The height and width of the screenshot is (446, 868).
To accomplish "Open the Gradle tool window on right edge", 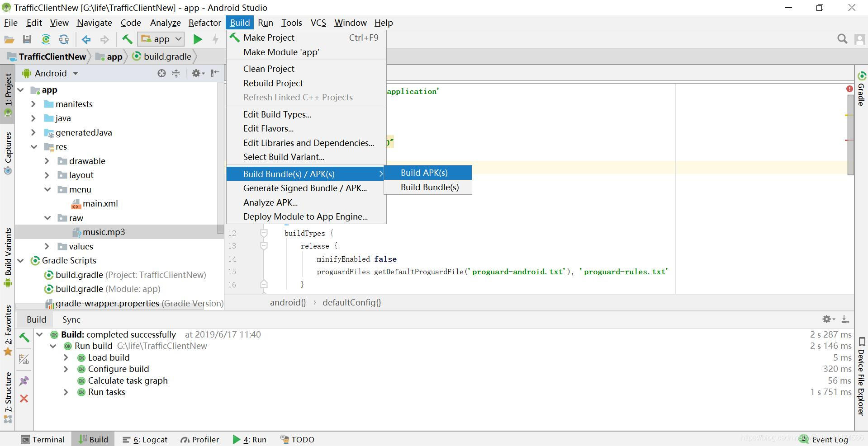I will click(x=861, y=89).
